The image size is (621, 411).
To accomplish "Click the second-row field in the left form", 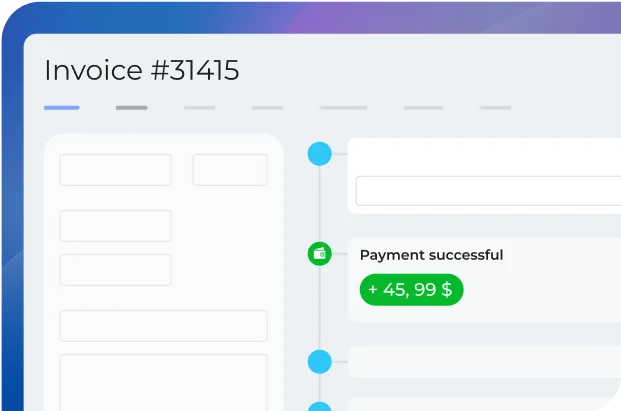I will click(115, 226).
